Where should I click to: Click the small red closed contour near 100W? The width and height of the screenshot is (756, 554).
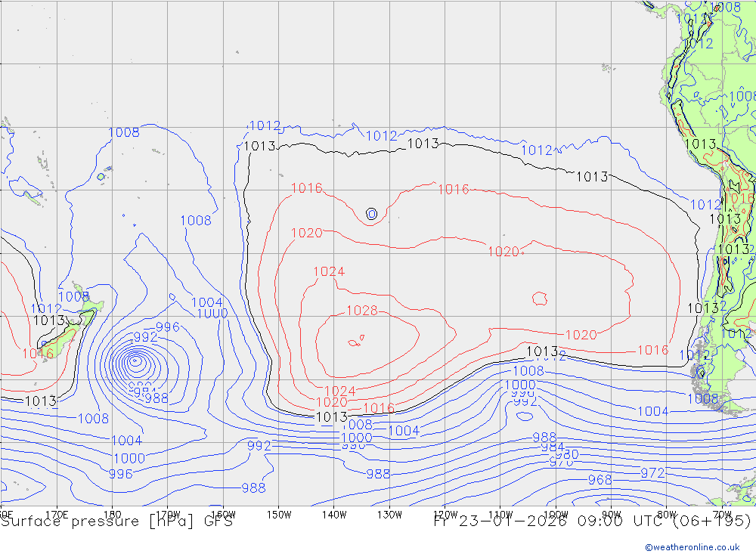(x=539, y=298)
